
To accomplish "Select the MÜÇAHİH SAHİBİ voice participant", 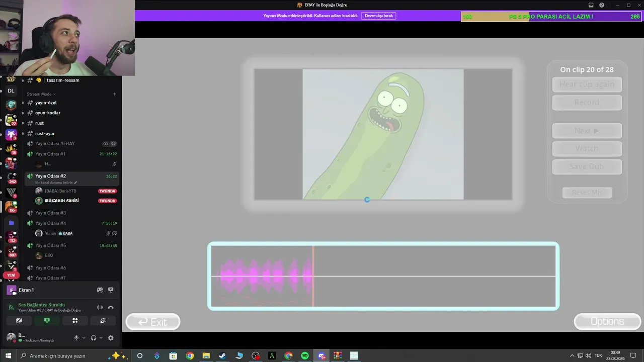I will tap(75, 201).
